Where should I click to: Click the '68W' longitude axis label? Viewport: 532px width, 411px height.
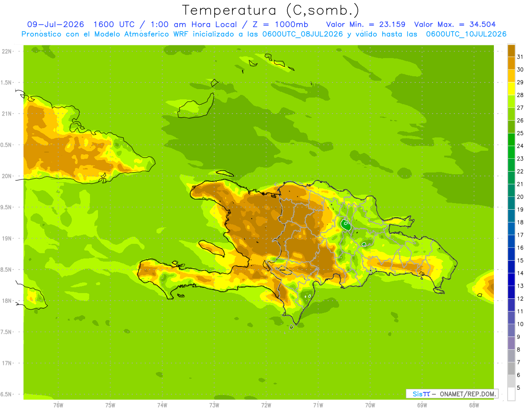click(x=474, y=405)
